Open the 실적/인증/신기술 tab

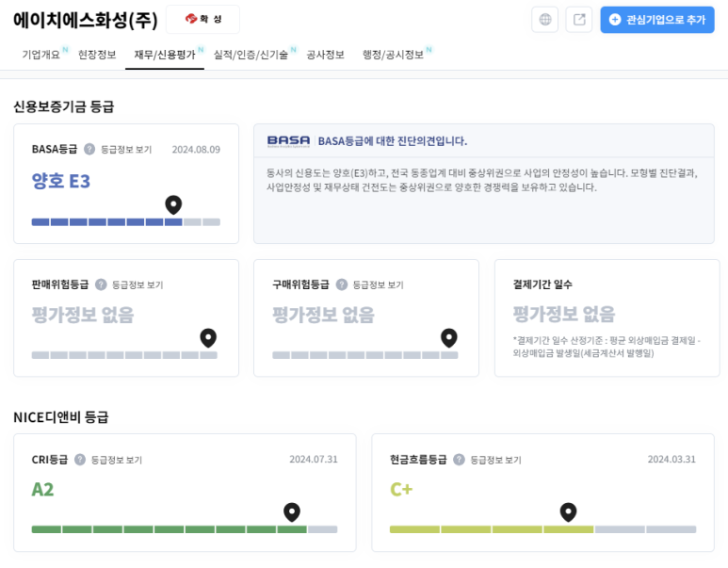click(x=251, y=55)
